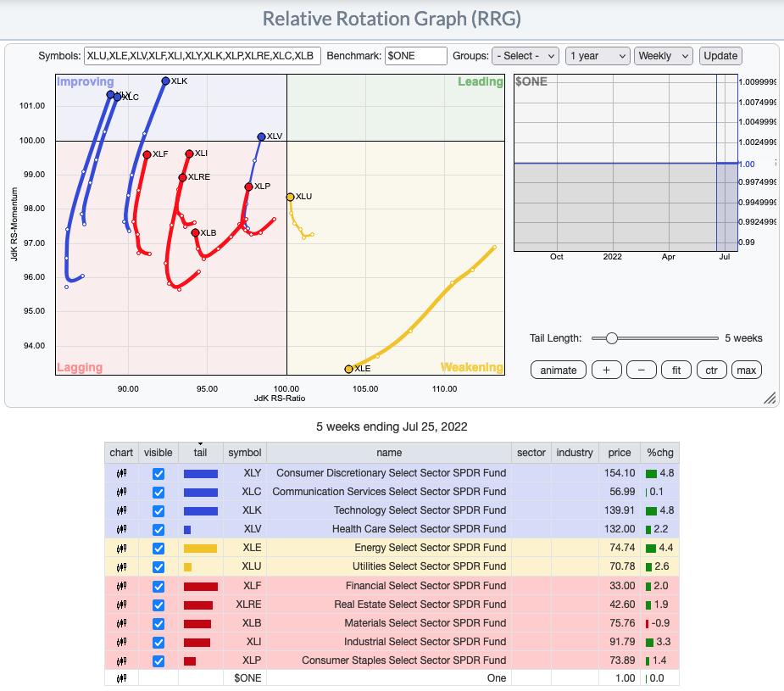
Task: Open chart icon for XLRE row
Action: tap(121, 605)
